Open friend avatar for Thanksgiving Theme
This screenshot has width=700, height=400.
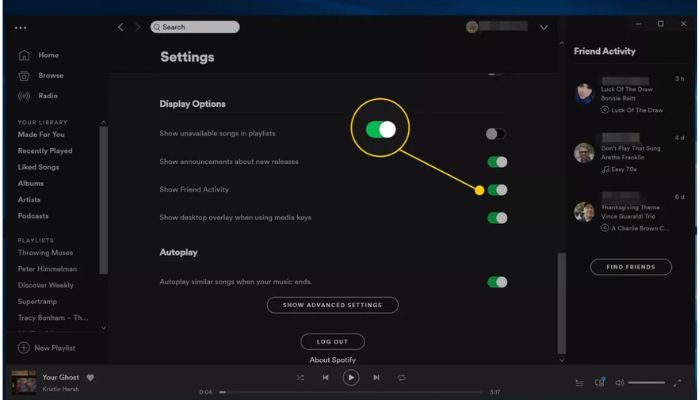click(x=584, y=212)
